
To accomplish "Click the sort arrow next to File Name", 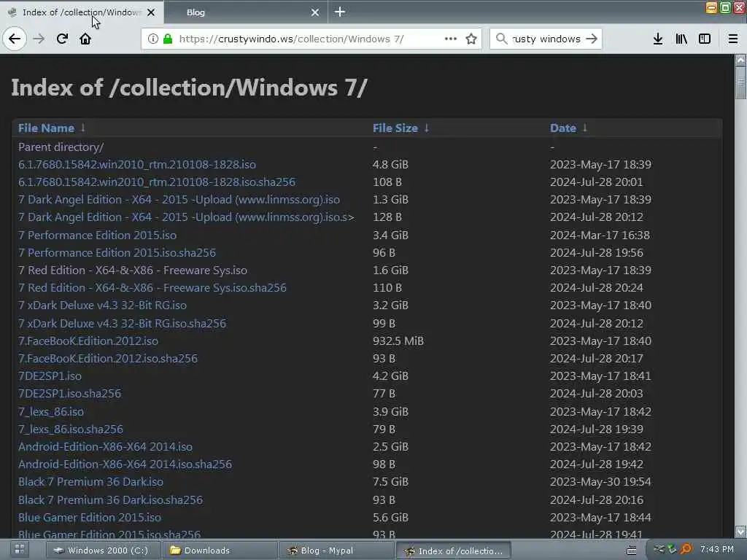I will (83, 128).
